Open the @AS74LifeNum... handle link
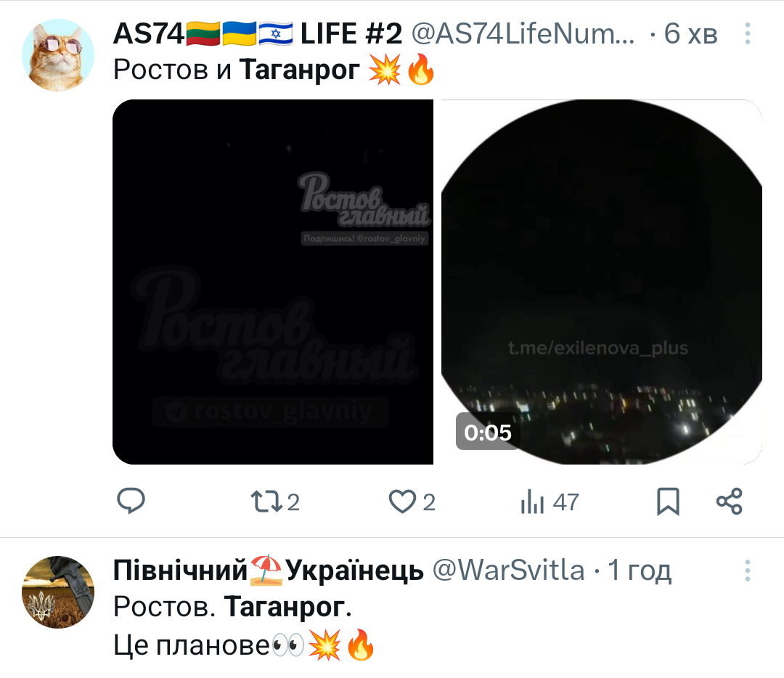 click(x=523, y=34)
